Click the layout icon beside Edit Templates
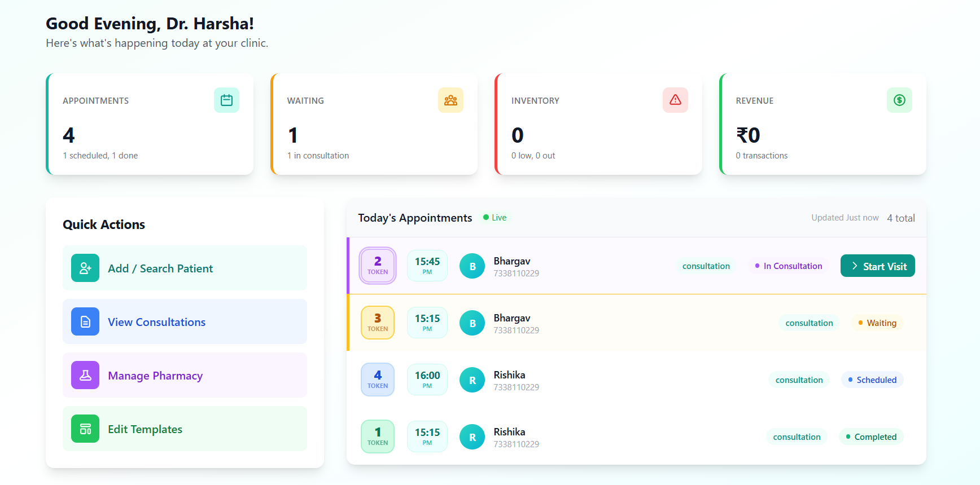The height and width of the screenshot is (485, 980). (x=85, y=429)
